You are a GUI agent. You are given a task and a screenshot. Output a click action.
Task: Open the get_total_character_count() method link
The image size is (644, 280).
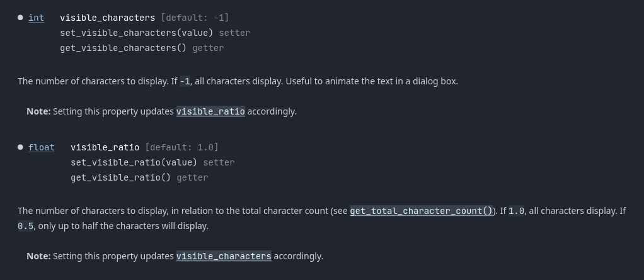tap(422, 211)
